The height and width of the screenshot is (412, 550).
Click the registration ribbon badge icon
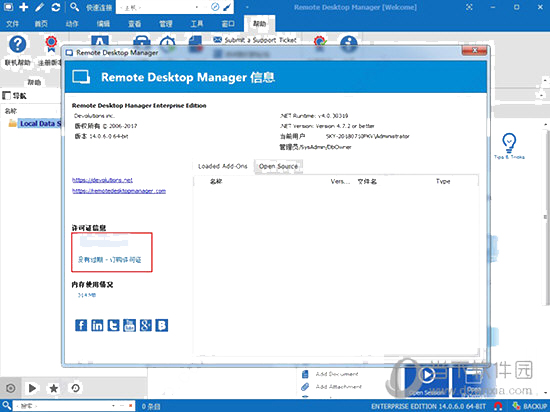point(51,44)
